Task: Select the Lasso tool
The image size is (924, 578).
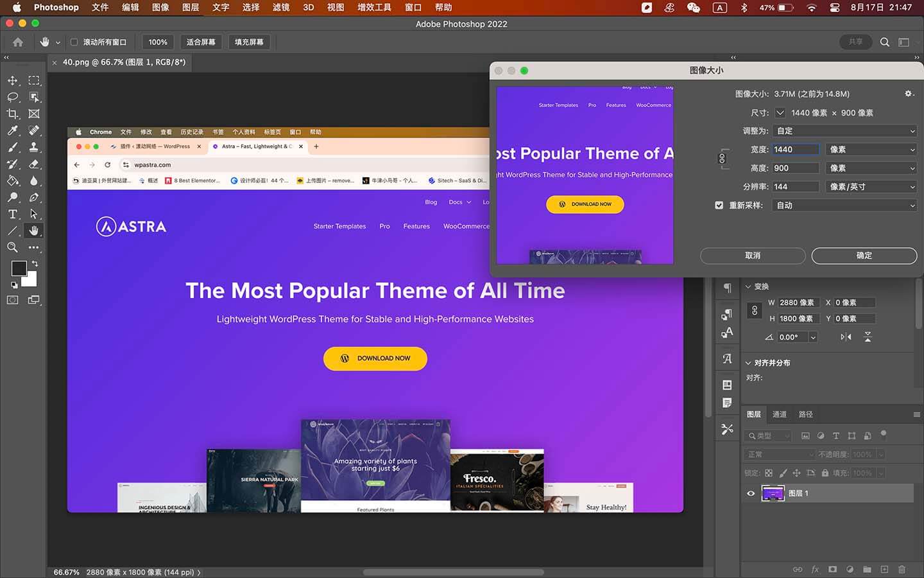Action: (x=12, y=97)
